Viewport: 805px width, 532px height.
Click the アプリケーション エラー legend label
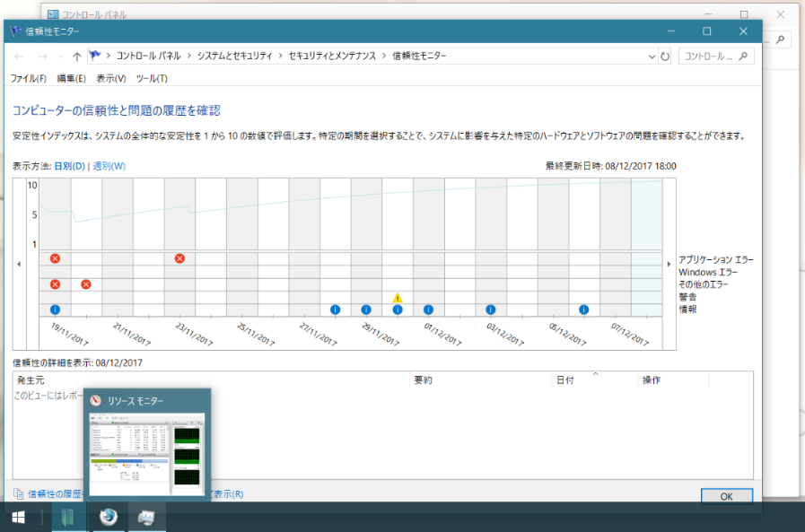[716, 259]
